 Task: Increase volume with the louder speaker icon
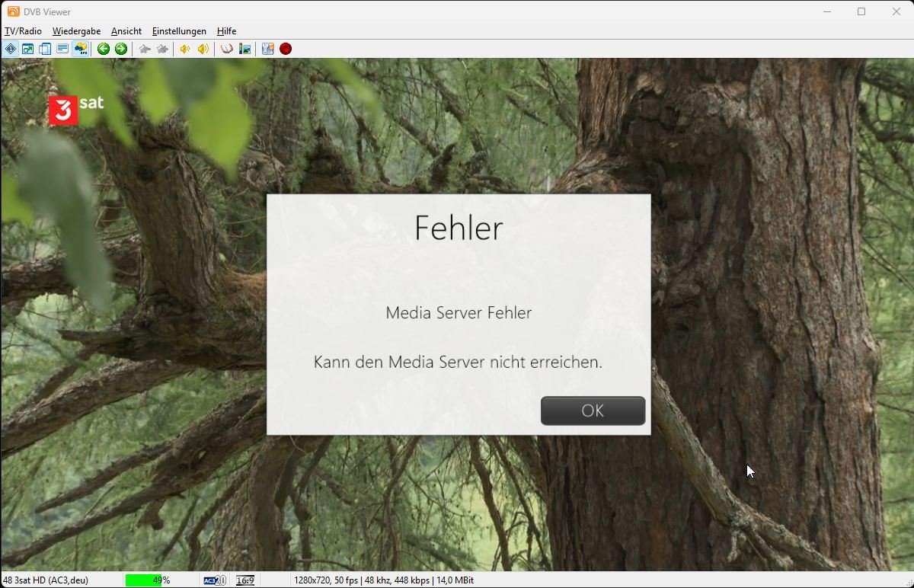[x=203, y=49]
